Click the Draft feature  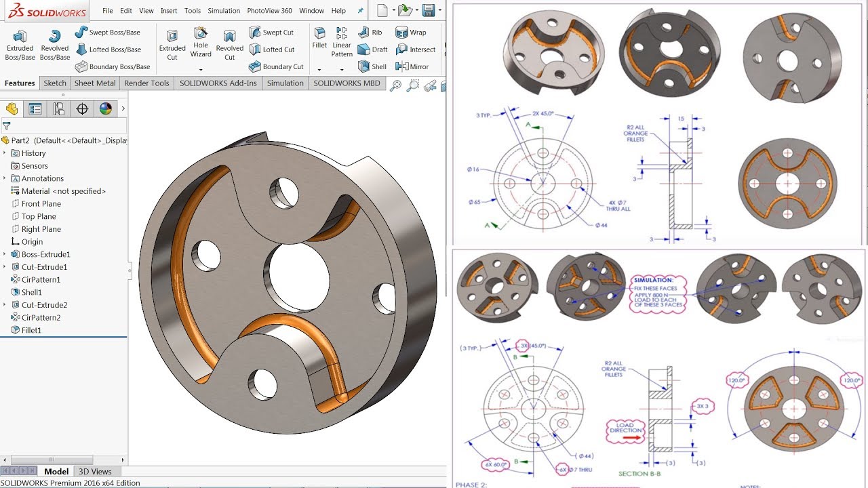[372, 49]
